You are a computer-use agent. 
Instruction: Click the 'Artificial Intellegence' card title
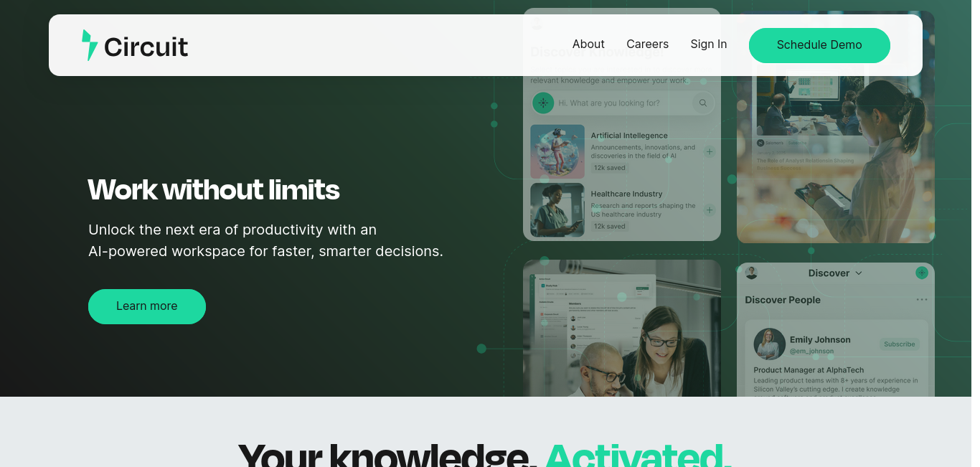pos(629,136)
